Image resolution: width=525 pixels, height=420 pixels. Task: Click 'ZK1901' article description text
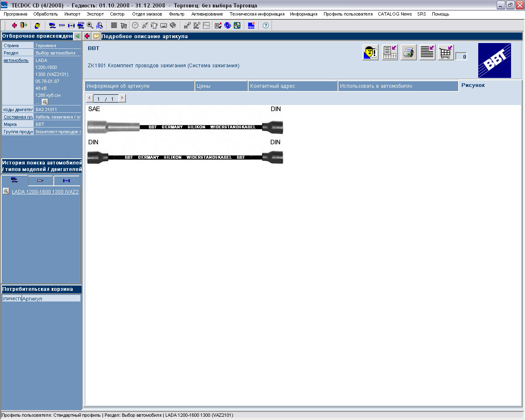tap(164, 66)
